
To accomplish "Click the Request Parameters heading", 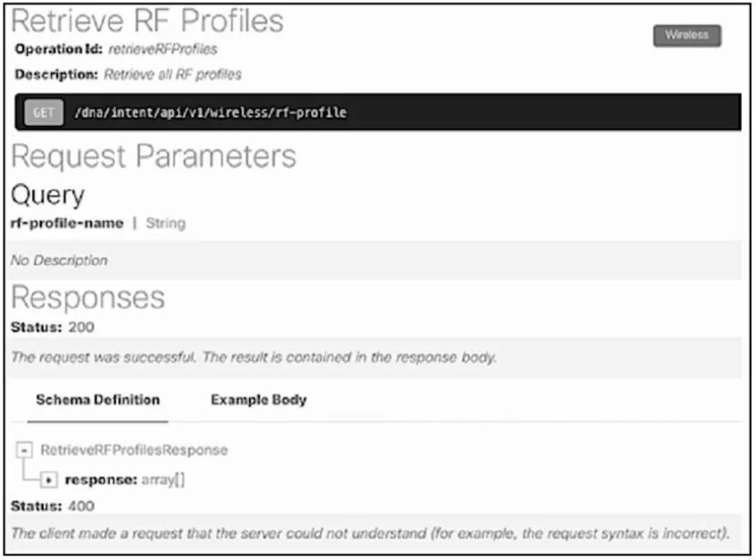I will tap(154, 157).
